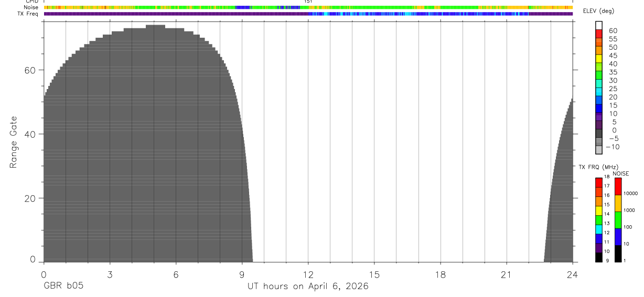Click the red swatch in NOISE colorbar
Viewport: 644px width, 297px height.
click(x=618, y=186)
